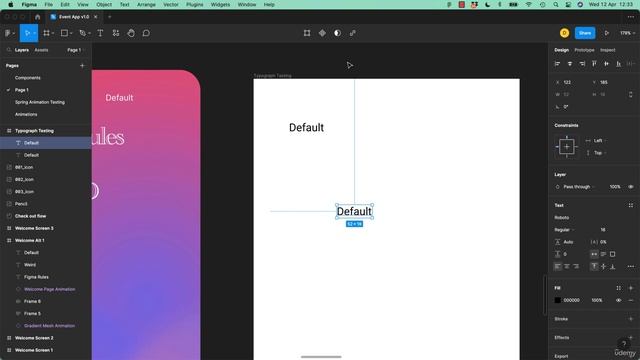Open the Plugins menu
The height and width of the screenshot is (360, 640).
tap(195, 4)
